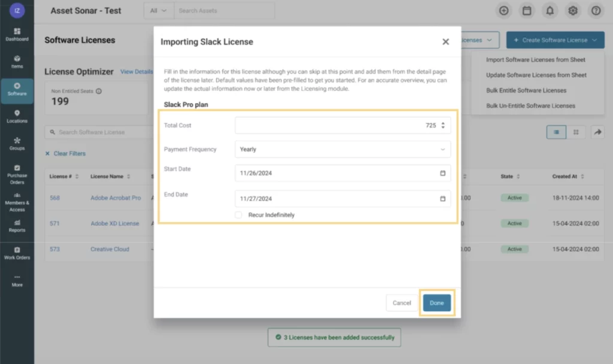Close the Importing Slack License dialog
The width and height of the screenshot is (613, 364).
445,41
